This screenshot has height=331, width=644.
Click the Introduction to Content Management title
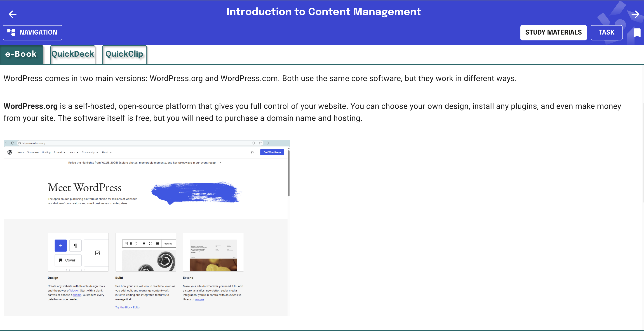pyautogui.click(x=324, y=12)
